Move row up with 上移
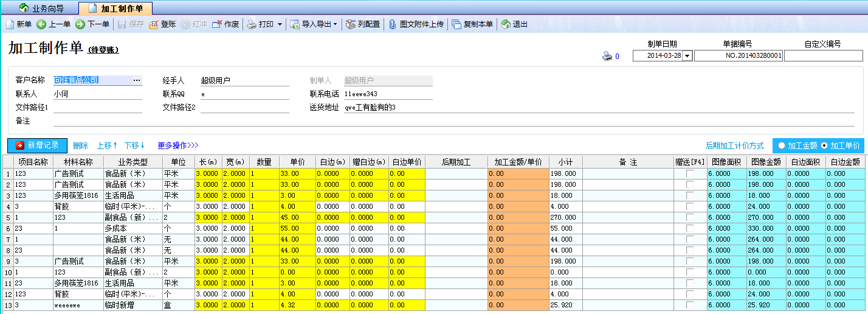Image resolution: width=868 pixels, height=314 pixels. click(x=107, y=145)
